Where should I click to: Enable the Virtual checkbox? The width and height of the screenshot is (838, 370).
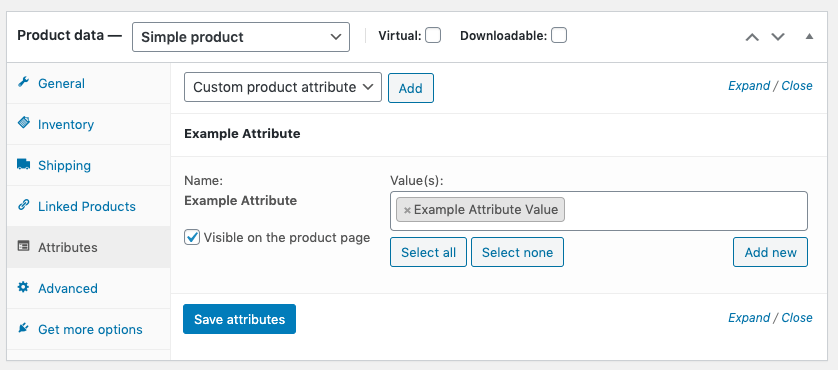click(433, 36)
